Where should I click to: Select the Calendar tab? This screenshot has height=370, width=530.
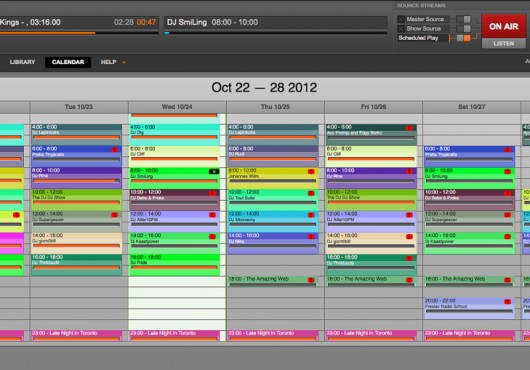click(68, 62)
